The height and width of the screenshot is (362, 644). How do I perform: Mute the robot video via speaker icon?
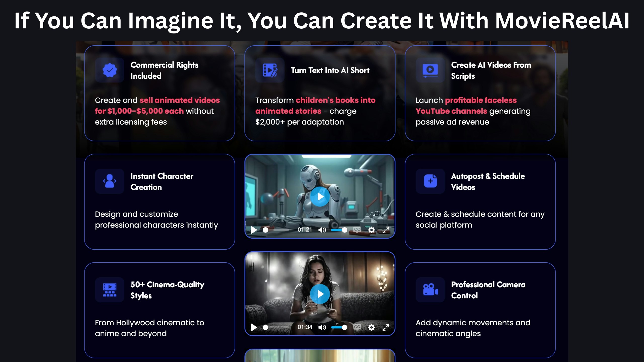click(x=322, y=230)
